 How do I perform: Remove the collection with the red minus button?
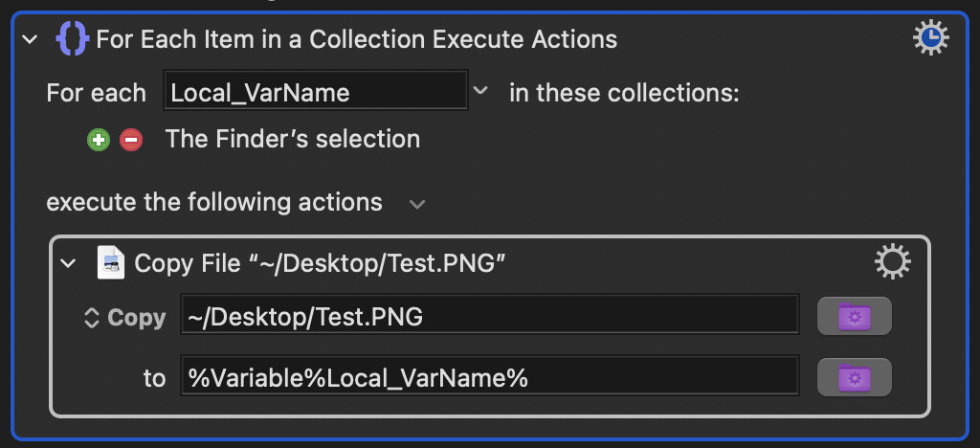click(130, 140)
